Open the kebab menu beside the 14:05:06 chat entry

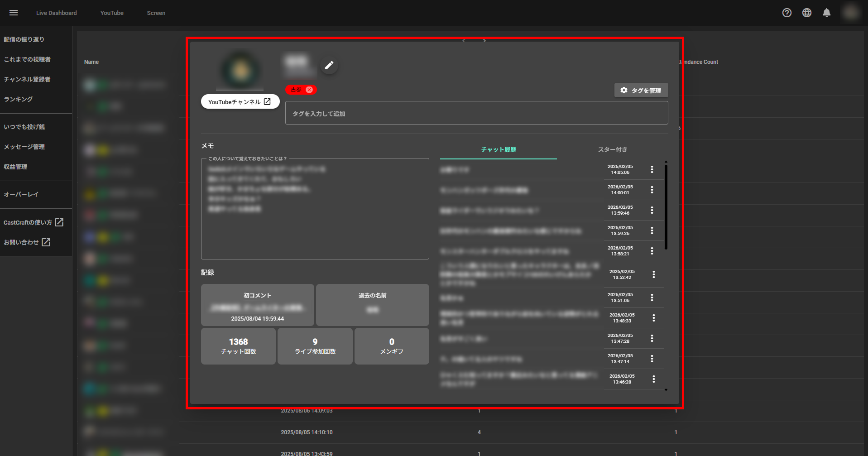[652, 169]
